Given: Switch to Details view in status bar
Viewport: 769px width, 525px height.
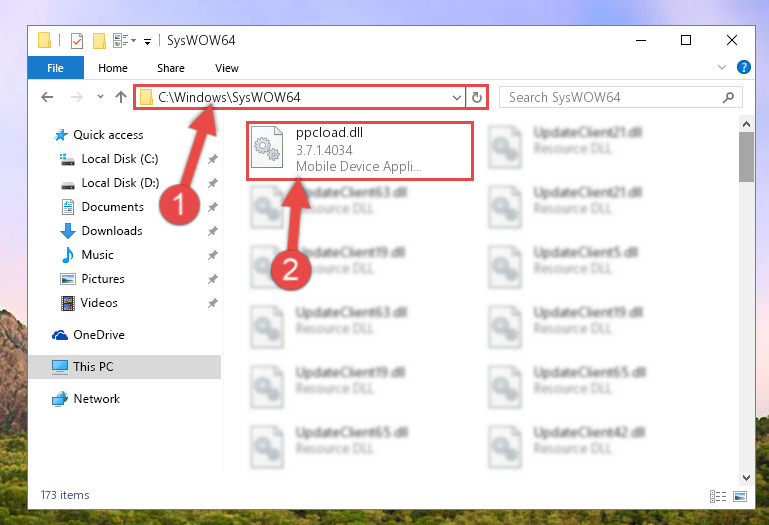Looking at the screenshot, I should pos(718,497).
